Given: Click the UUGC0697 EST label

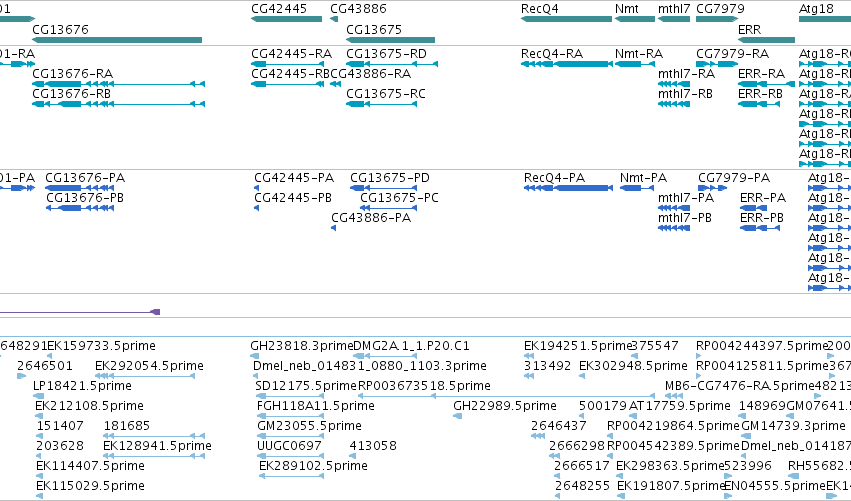Looking at the screenshot, I should click(289, 446).
